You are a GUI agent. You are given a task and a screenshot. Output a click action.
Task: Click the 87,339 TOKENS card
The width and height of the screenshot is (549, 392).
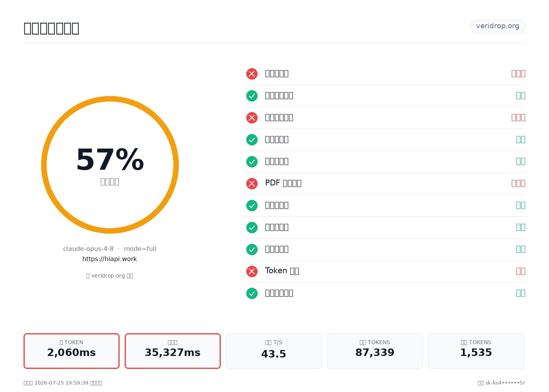click(x=375, y=351)
